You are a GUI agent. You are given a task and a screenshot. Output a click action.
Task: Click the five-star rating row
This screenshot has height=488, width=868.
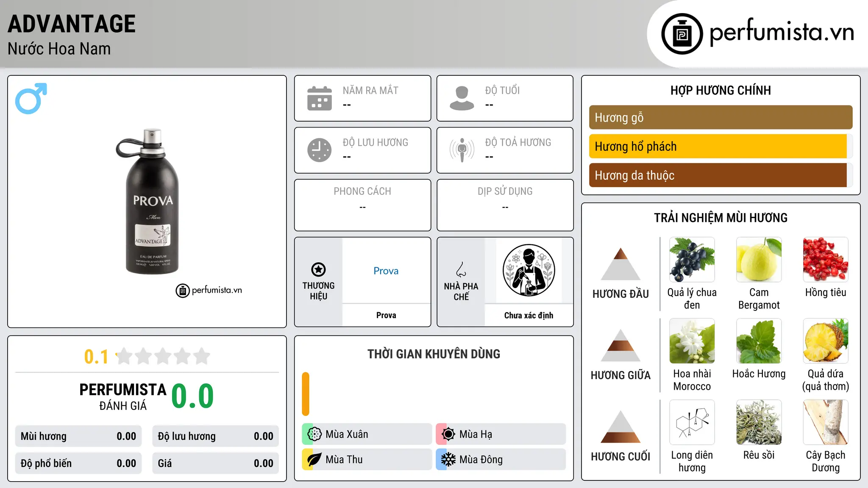[163, 356]
